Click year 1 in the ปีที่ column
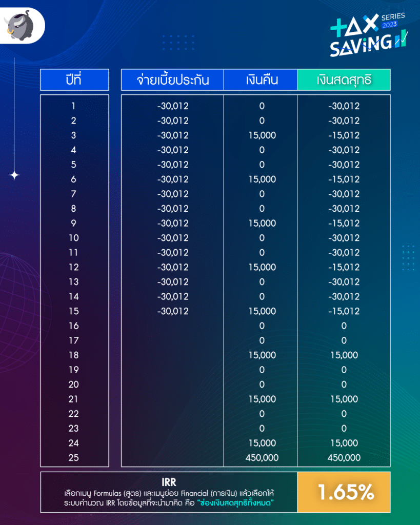The width and height of the screenshot is (420, 525). click(74, 106)
